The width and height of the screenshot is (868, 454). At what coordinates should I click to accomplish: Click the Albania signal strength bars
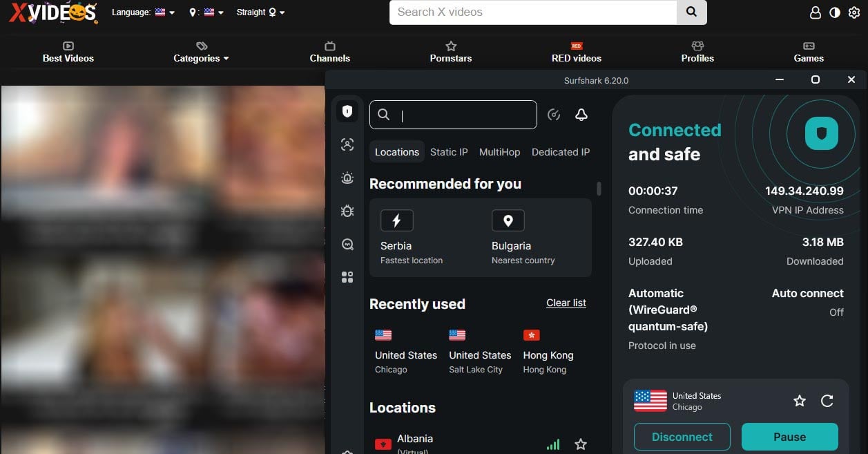[553, 444]
